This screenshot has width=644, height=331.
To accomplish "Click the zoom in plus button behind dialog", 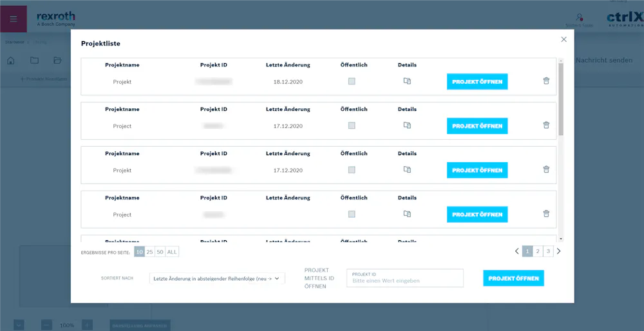I will 87,325.
